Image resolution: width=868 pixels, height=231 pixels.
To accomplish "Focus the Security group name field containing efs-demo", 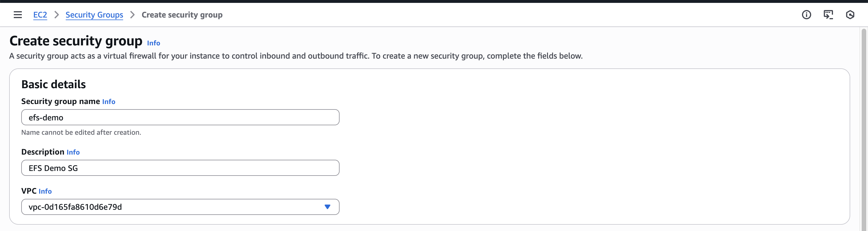I will [180, 117].
